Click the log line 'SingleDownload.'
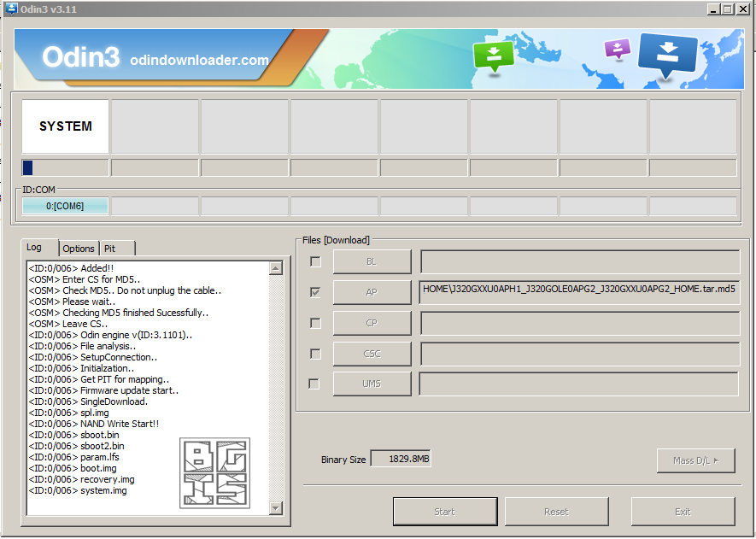 click(88, 401)
